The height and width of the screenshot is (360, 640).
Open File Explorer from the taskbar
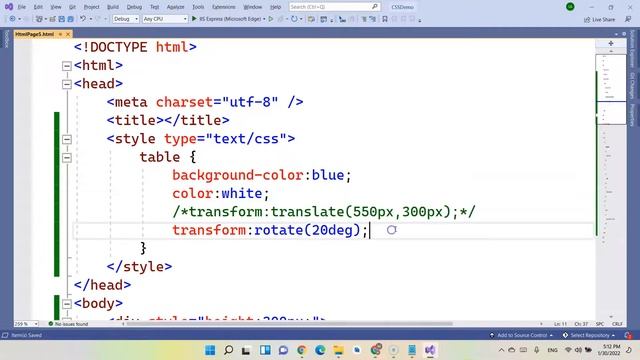(x=338, y=350)
